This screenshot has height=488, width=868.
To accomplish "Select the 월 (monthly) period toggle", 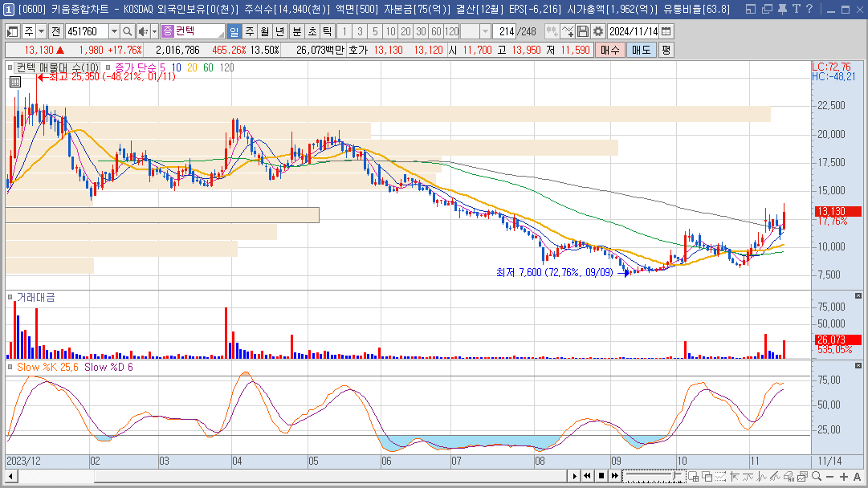I will click(265, 31).
